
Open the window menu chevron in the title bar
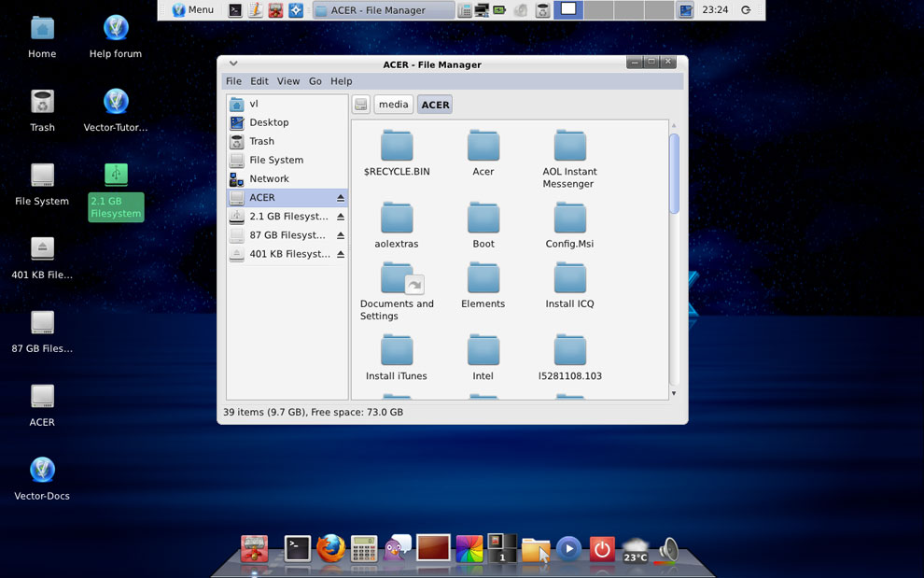pos(233,63)
